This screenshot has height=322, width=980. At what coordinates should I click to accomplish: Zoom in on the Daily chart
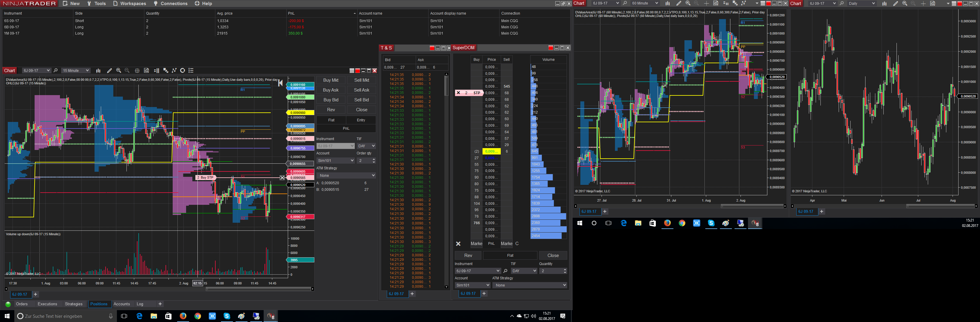(x=905, y=3)
